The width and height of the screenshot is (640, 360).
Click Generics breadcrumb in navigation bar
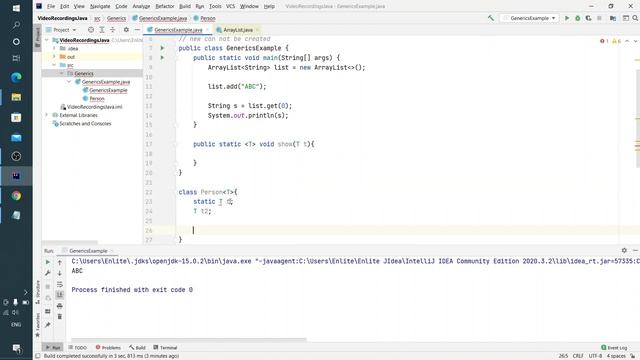(116, 18)
